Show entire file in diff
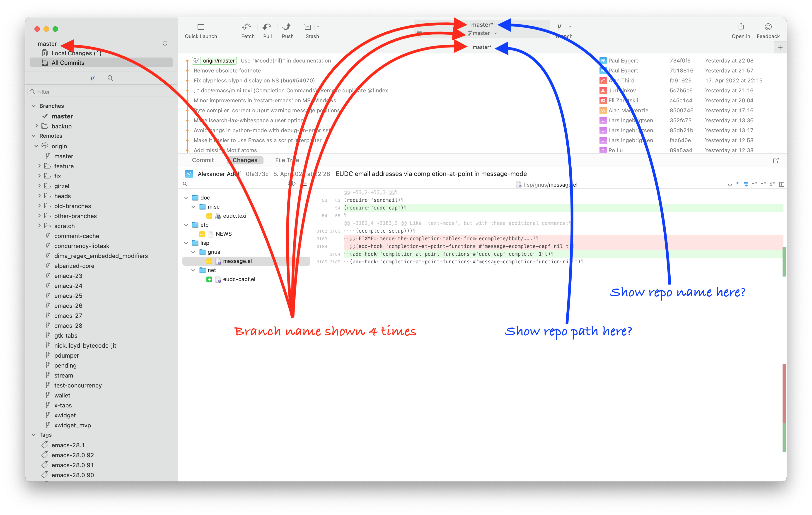This screenshot has width=812, height=515. click(773, 184)
